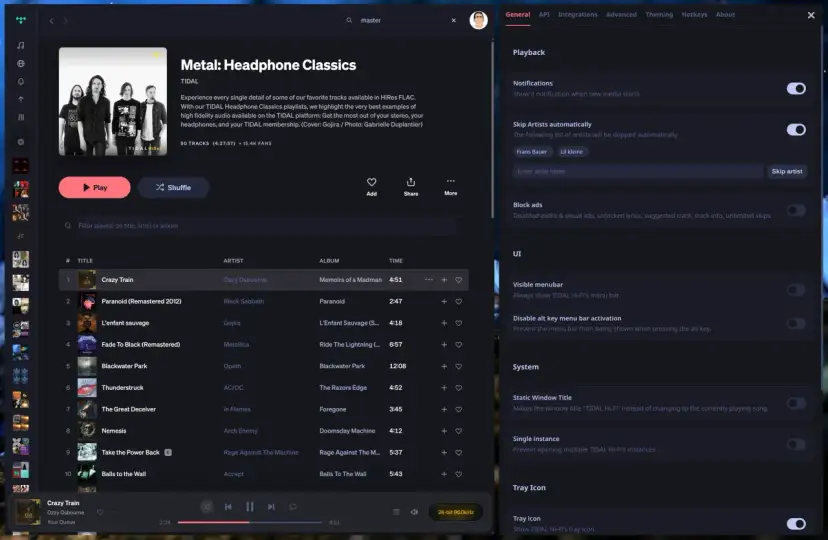Click the TIDAL logo icon
Screen dimensions: 828x540
21,20
